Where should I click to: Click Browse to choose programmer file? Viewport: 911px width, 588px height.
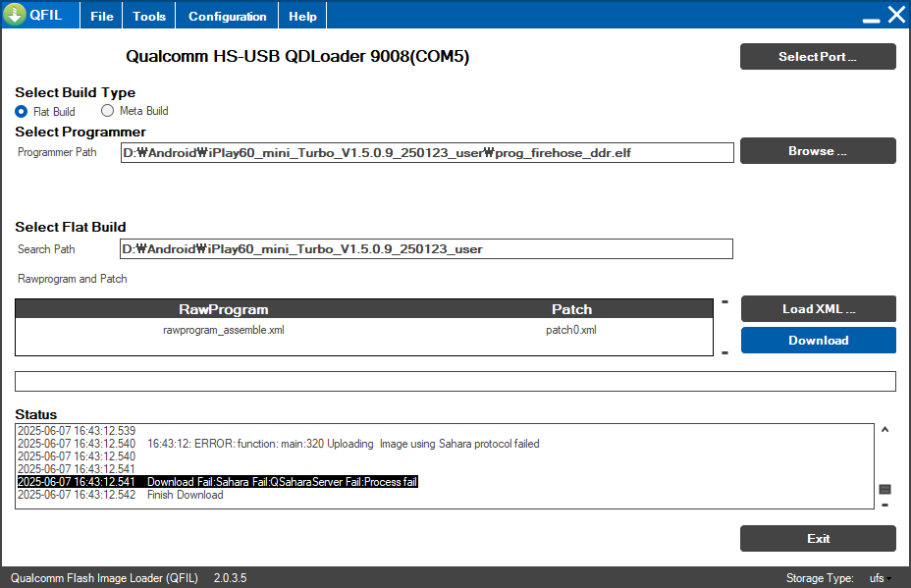tap(817, 151)
